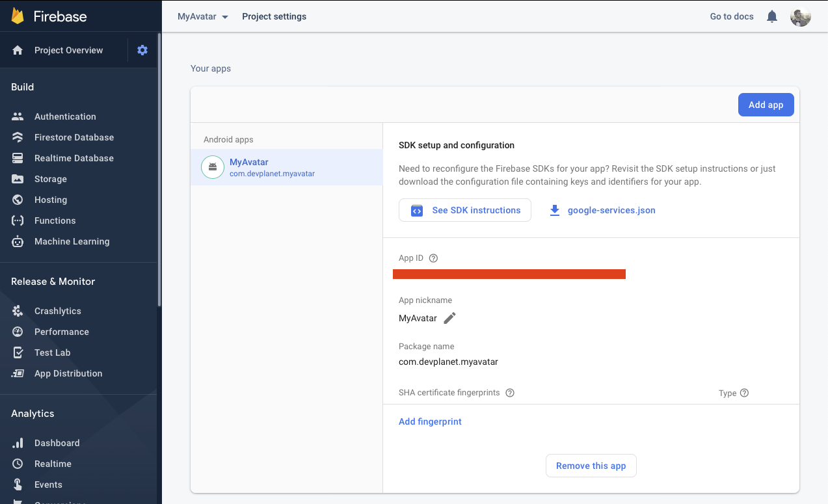Click the Realtime clock icon under Analytics
Screen dimensions: 828x504
[18, 464]
